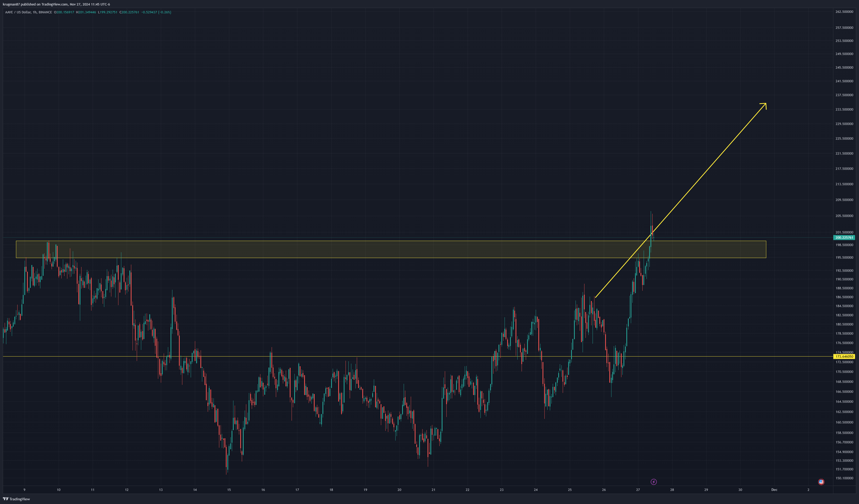859x504 pixels.
Task: Click the 233.500000 price axis label
Action: (844, 109)
